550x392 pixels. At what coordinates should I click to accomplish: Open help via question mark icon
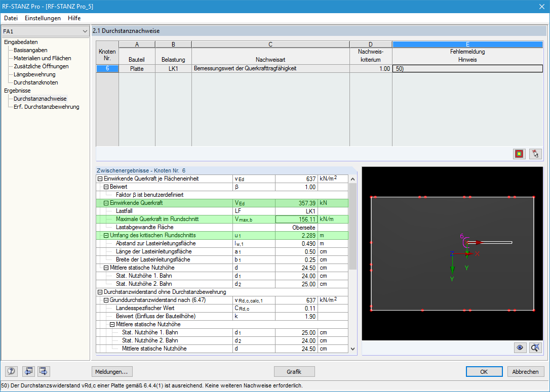coord(11,371)
